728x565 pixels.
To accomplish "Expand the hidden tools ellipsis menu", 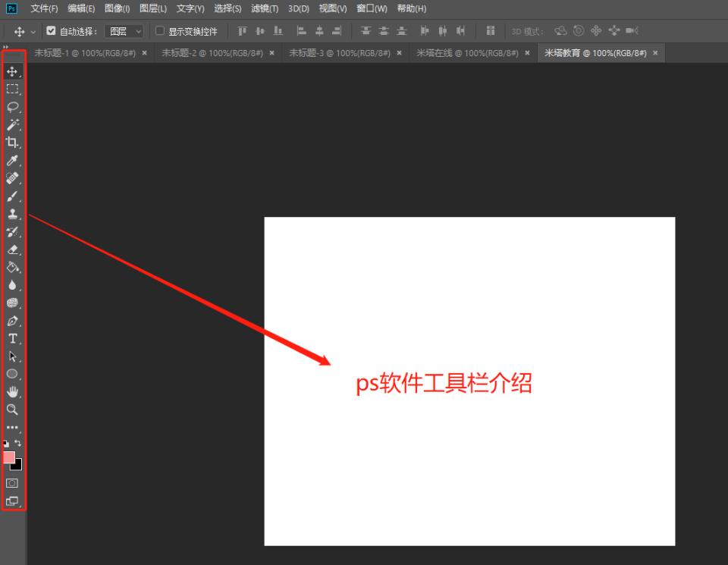I will point(12,427).
